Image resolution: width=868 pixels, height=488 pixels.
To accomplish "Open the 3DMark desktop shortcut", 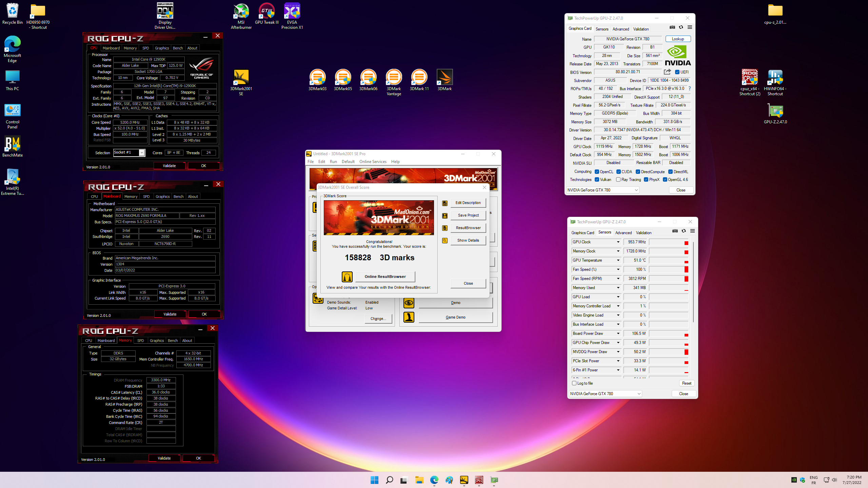I will pyautogui.click(x=445, y=80).
